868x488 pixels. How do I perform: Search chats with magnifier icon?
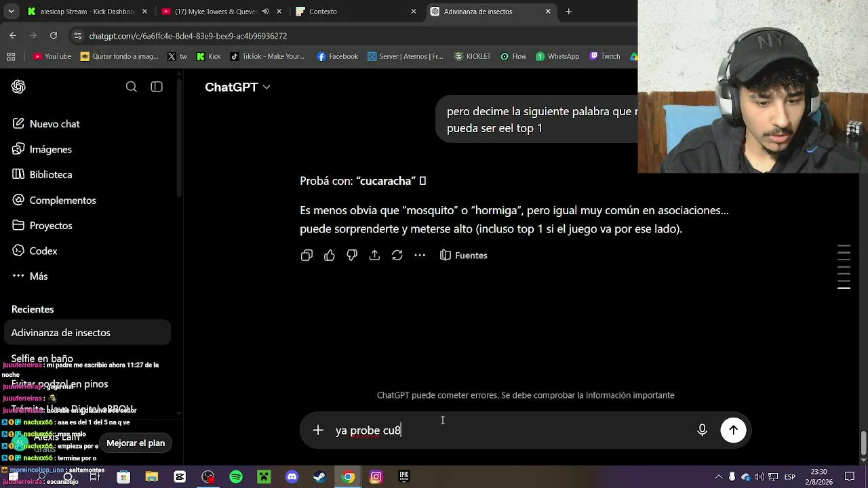click(132, 87)
